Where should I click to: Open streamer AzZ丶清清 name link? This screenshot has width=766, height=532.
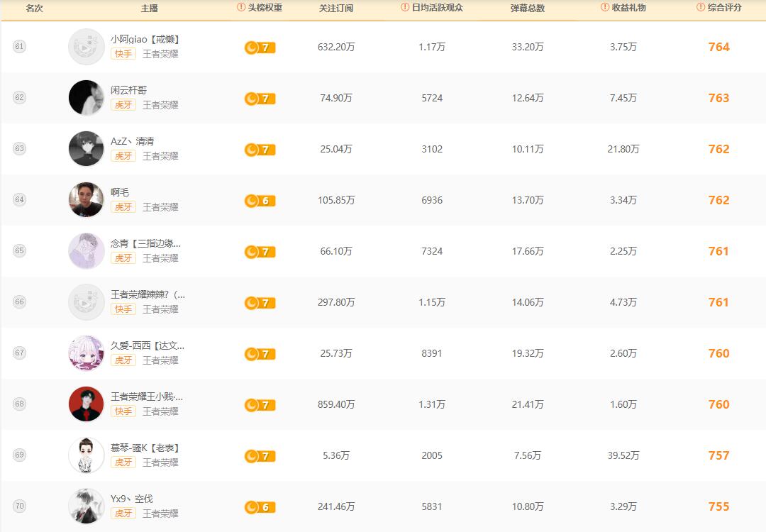pos(132,142)
